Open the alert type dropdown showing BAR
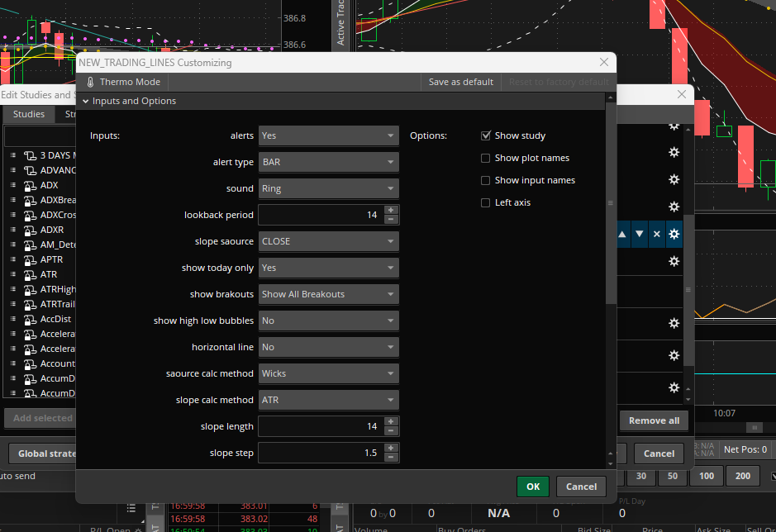Screen dimensions: 776x532 [328, 163]
